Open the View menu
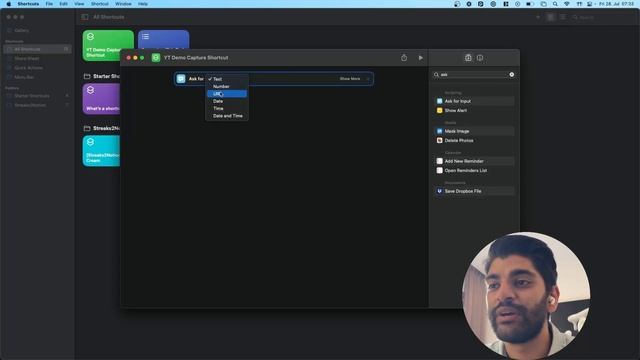 (x=79, y=4)
